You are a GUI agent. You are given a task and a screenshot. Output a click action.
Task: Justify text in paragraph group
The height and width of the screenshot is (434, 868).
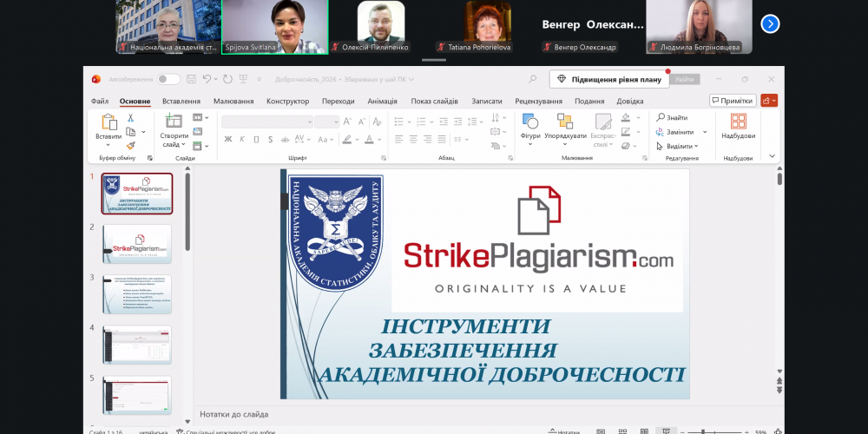(442, 139)
